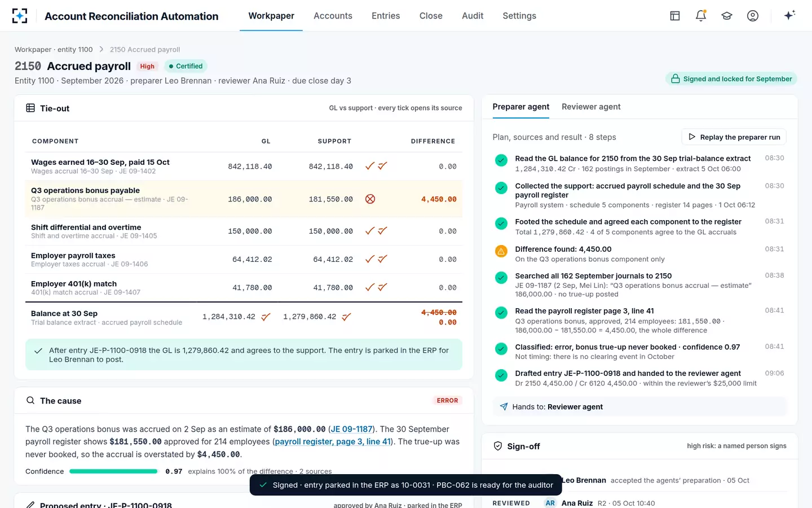Viewport: 812px width, 508px height.
Task: Replay the preparer run
Action: tap(734, 137)
